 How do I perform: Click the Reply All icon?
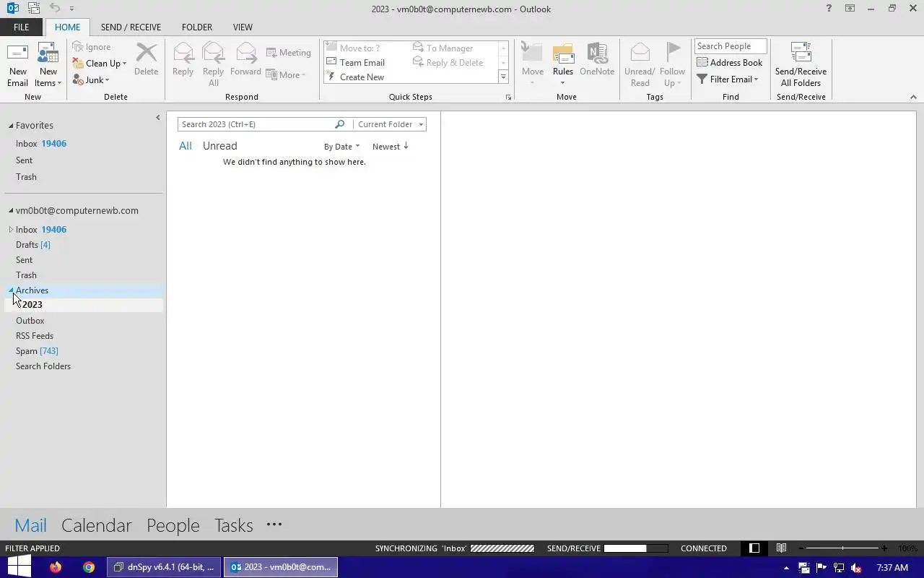tap(213, 65)
